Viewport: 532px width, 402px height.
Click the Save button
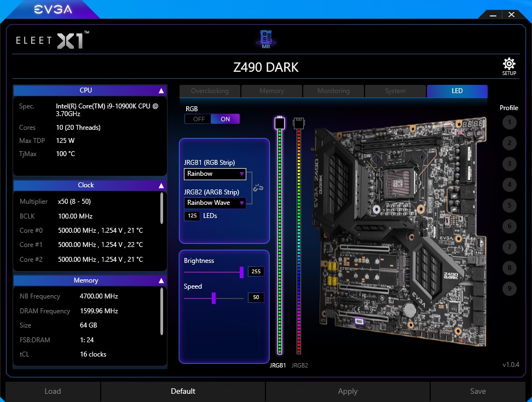pyautogui.click(x=478, y=391)
